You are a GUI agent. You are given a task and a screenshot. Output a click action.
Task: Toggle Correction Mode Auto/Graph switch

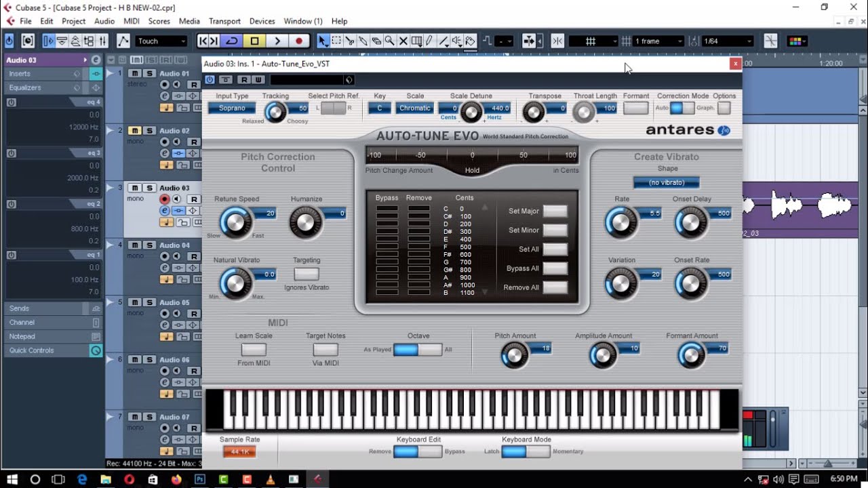tap(682, 108)
